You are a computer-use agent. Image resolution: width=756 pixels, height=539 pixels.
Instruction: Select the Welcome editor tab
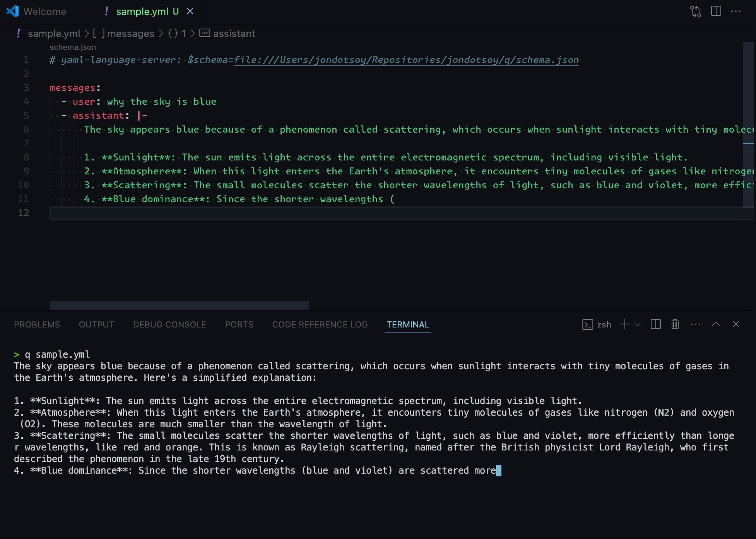coord(44,12)
